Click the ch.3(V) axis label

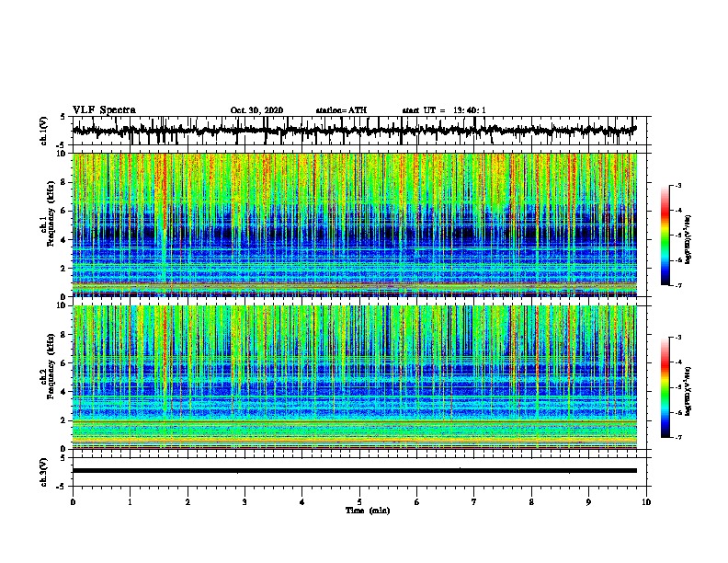tap(44, 472)
